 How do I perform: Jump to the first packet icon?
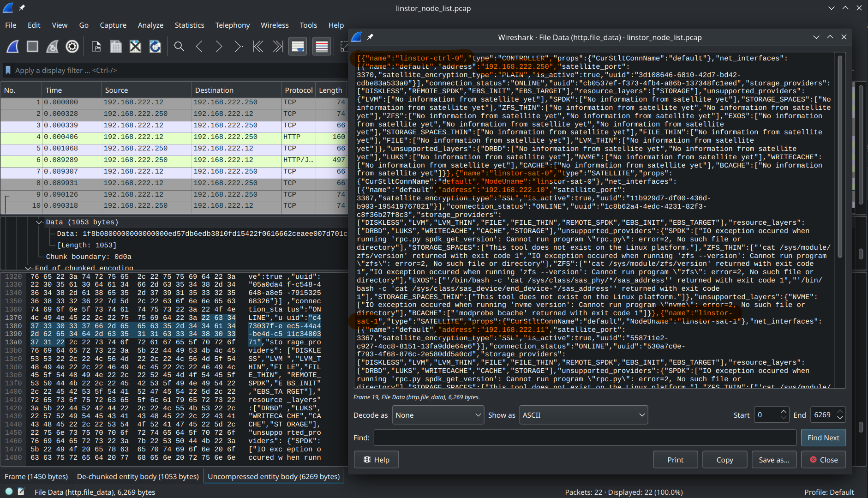click(x=258, y=47)
